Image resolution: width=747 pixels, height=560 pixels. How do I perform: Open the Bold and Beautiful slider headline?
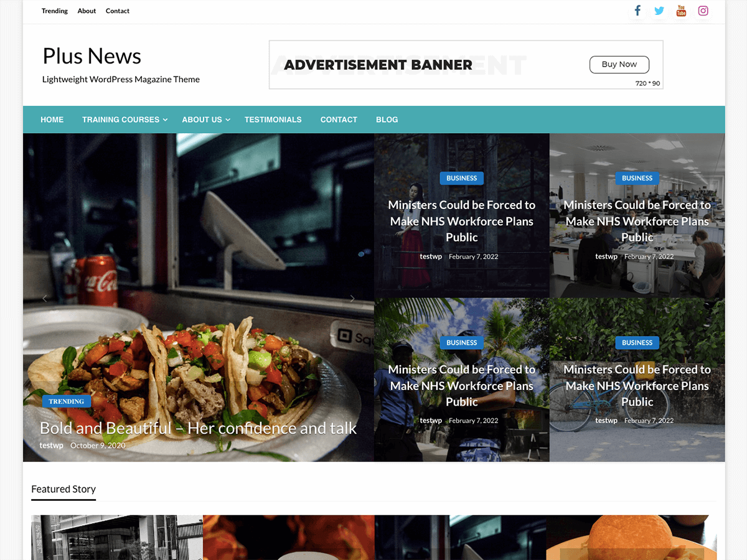[x=198, y=428]
